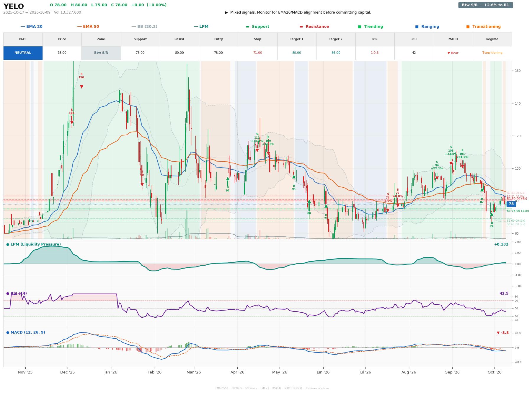532x393 pixels.
Task: Toggle the Support legend entry
Action: pos(257,27)
